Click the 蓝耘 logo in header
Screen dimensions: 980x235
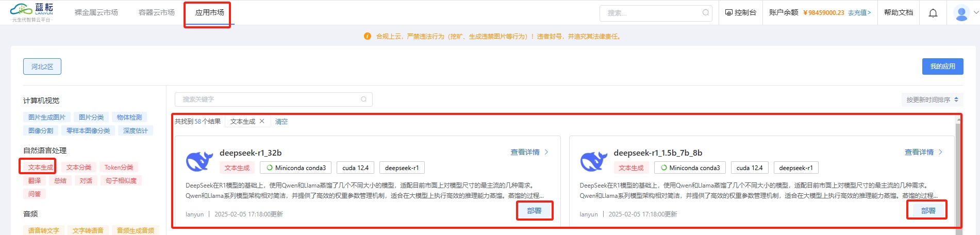click(32, 12)
